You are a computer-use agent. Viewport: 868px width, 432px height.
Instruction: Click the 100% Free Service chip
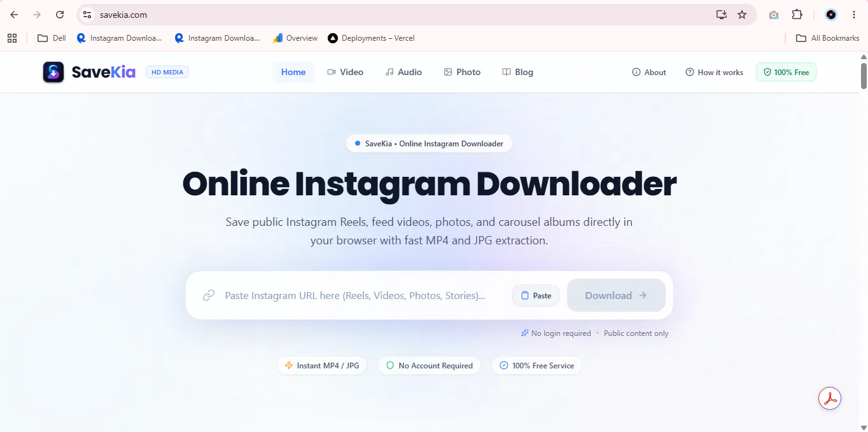point(536,366)
